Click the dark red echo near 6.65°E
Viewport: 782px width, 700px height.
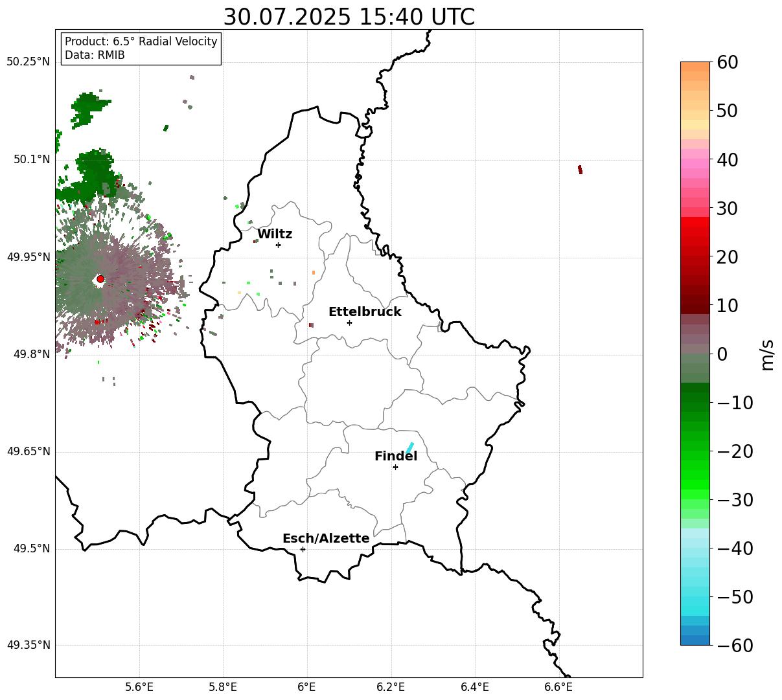[580, 170]
